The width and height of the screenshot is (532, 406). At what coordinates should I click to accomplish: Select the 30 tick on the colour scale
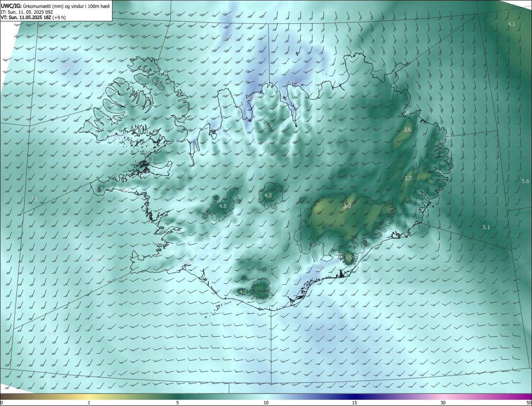(x=443, y=403)
